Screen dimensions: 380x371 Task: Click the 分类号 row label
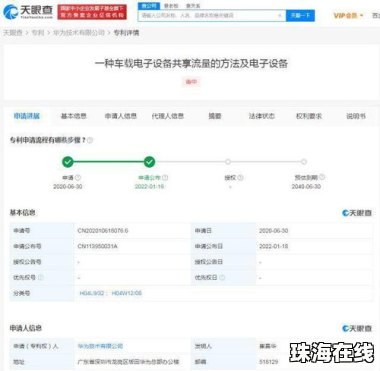click(22, 293)
